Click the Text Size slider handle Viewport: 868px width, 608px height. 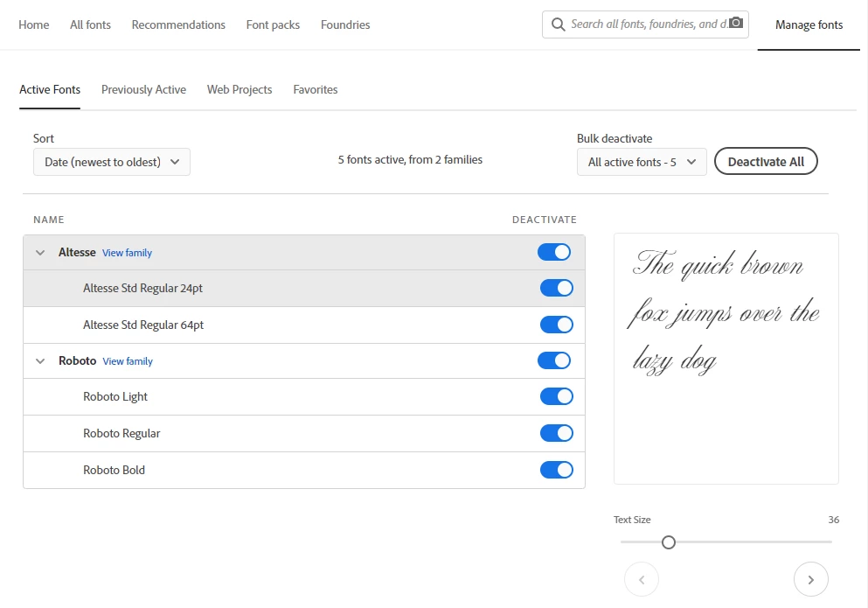click(x=668, y=542)
